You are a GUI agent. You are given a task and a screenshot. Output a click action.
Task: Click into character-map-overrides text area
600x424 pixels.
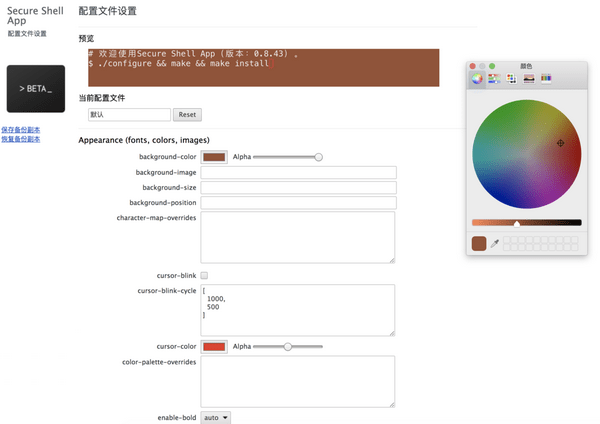point(298,237)
